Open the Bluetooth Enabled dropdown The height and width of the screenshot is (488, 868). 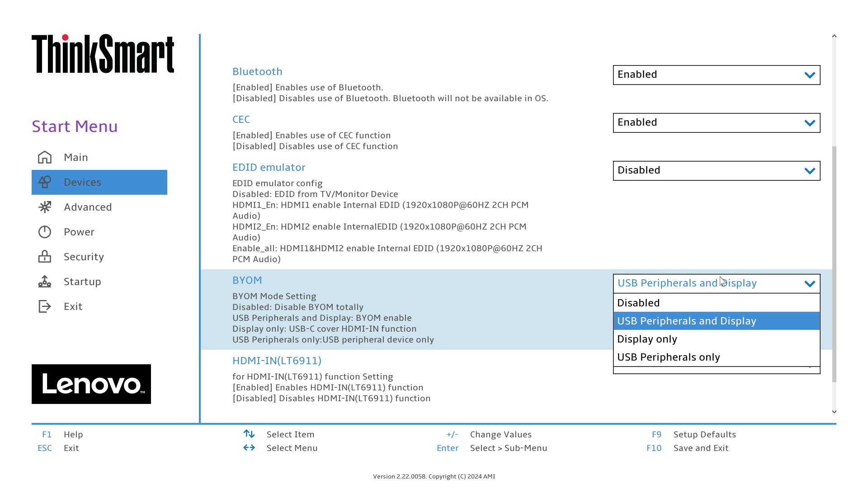pos(716,75)
